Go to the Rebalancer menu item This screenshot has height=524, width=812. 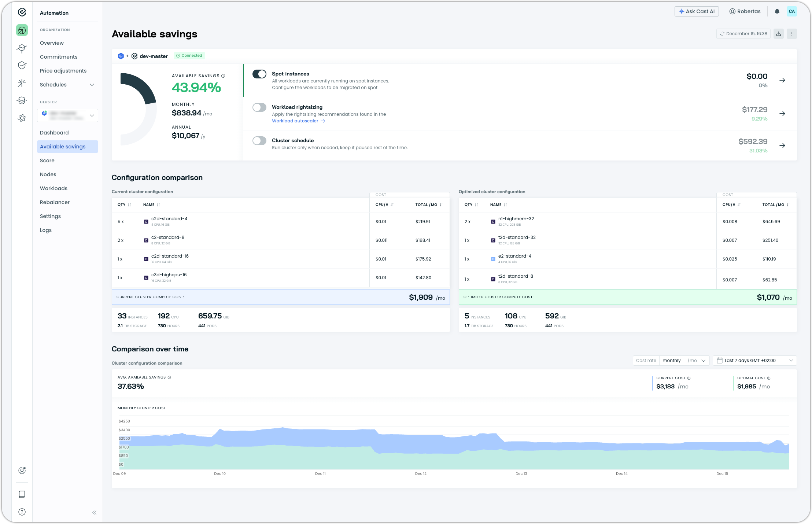point(55,202)
